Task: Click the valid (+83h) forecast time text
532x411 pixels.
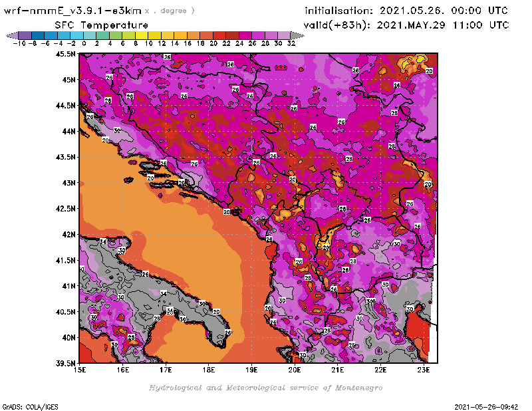Action: coord(406,25)
